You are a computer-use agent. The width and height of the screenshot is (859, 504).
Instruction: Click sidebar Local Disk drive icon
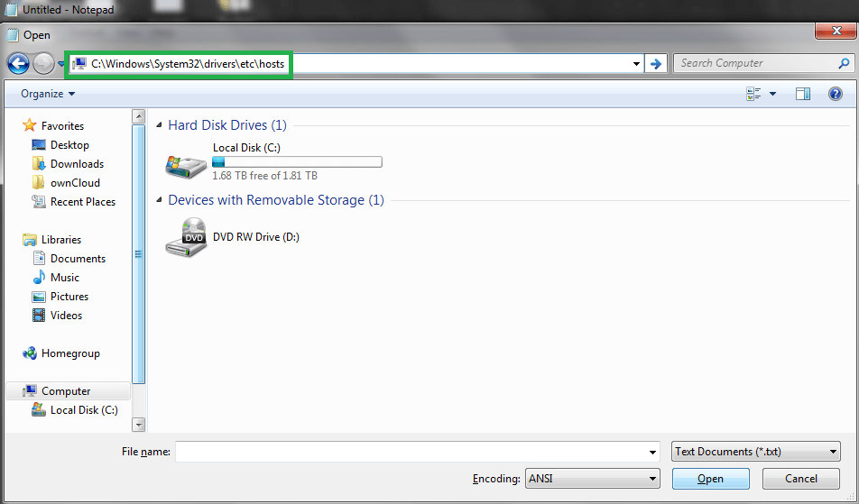[x=38, y=409]
